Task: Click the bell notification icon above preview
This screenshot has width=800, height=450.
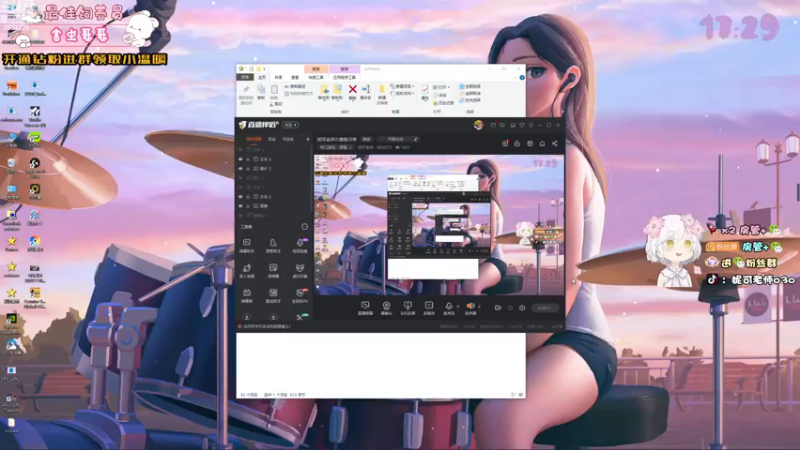Action: pos(542,143)
